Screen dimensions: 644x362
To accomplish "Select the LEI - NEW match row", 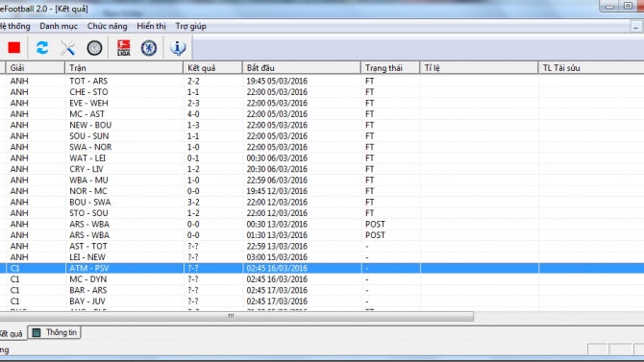I will pyautogui.click(x=322, y=257).
